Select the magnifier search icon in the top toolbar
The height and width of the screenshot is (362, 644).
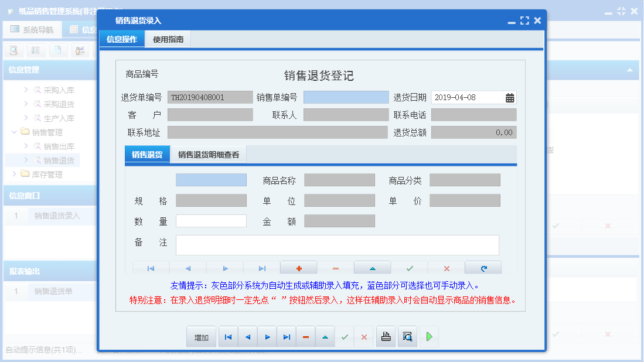[13, 50]
